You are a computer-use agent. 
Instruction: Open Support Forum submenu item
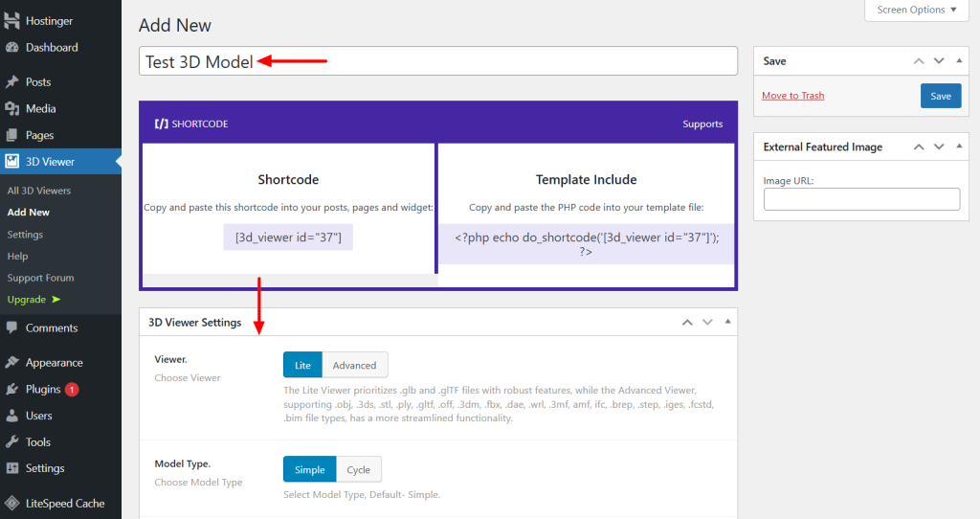[x=40, y=278]
